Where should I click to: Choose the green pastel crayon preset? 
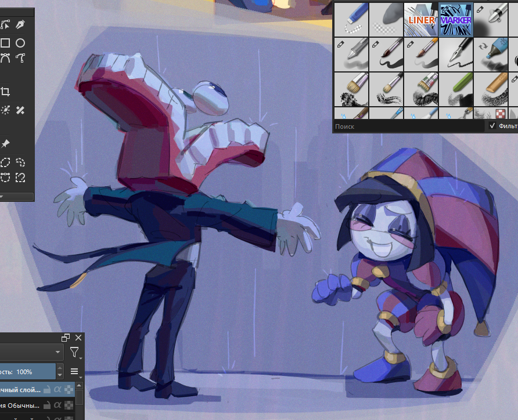pyautogui.click(x=456, y=89)
